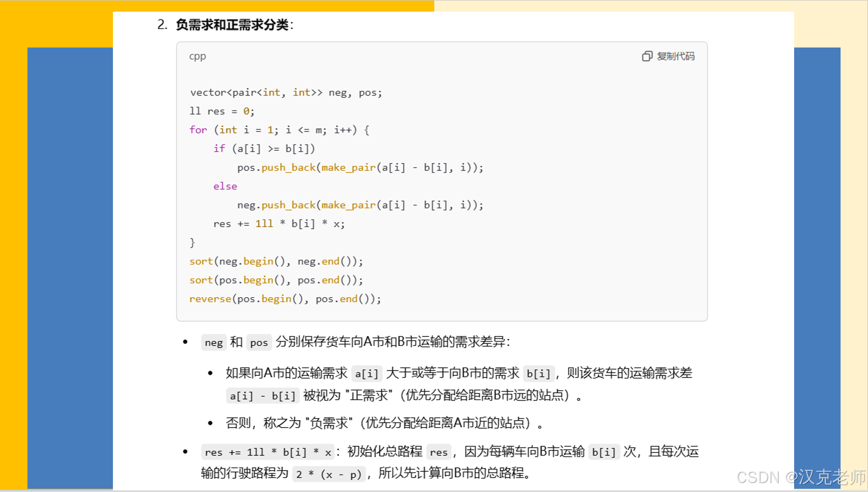Viewport: 868px width, 492px height.
Task: Click the inline neg code tag
Action: point(214,343)
